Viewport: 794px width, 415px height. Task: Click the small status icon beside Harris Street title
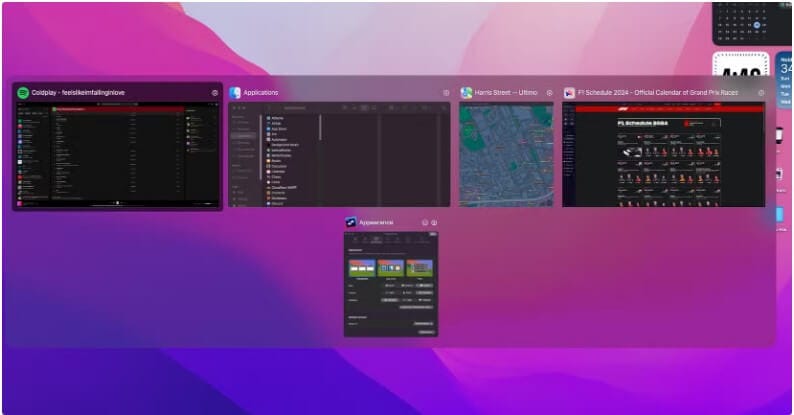[549, 93]
